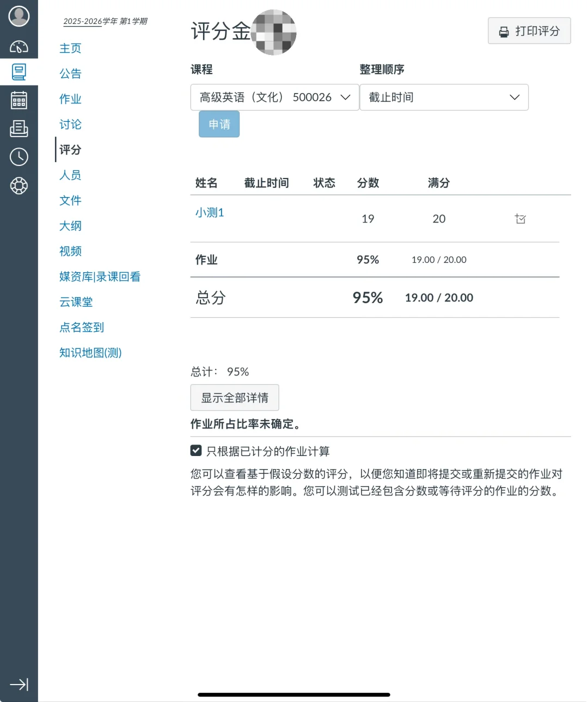
Task: Go to 知识地图(测) page
Action: 90,353
